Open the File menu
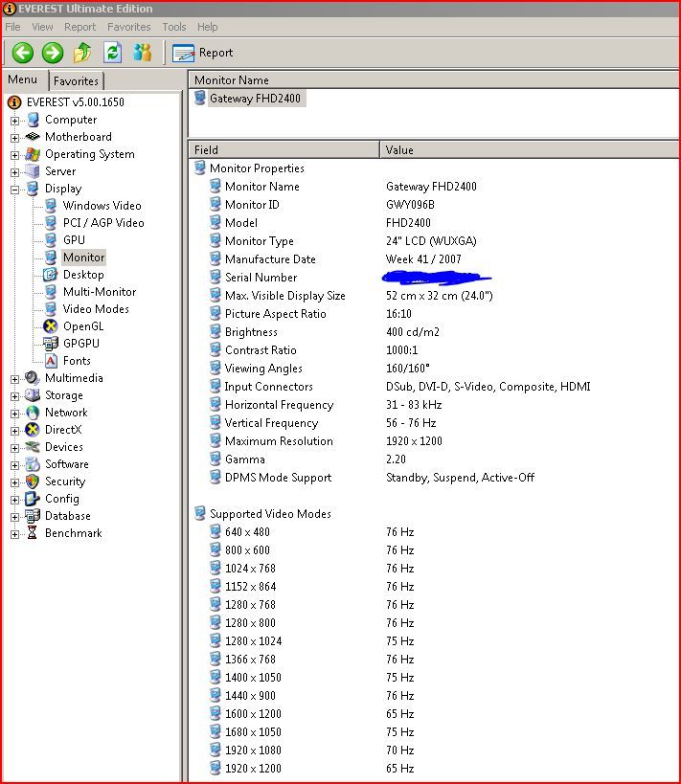 (x=12, y=27)
